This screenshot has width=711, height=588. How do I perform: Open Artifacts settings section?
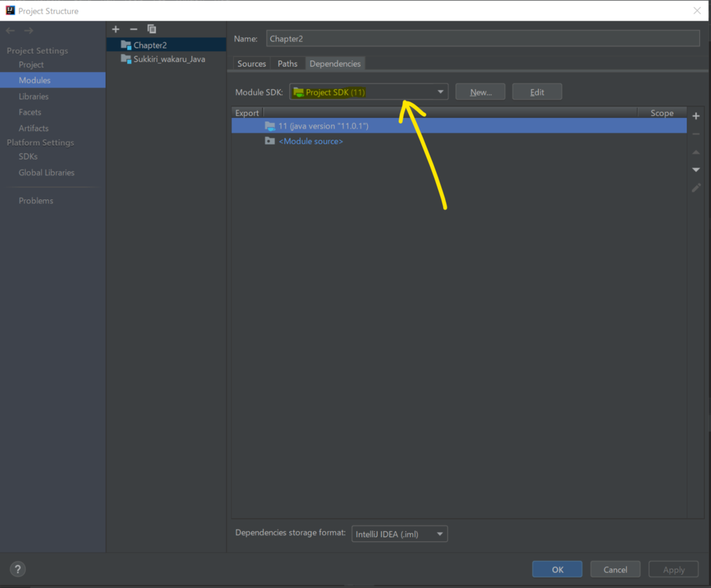pos(33,128)
